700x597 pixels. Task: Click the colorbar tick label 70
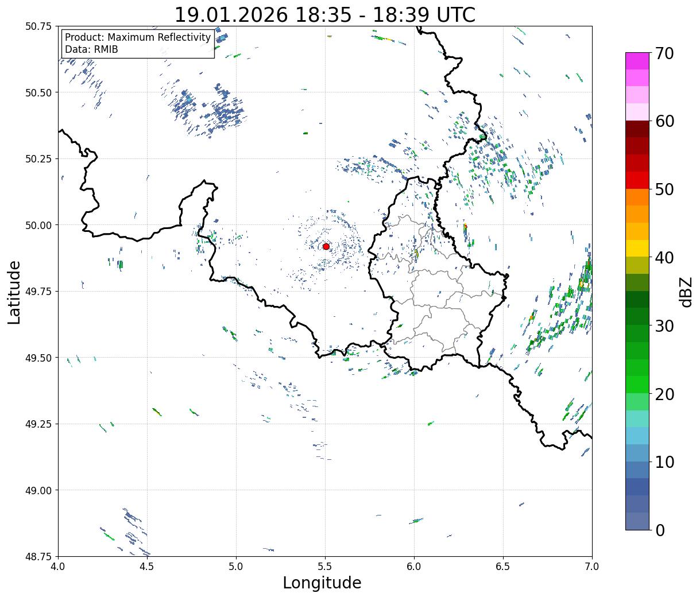(664, 53)
